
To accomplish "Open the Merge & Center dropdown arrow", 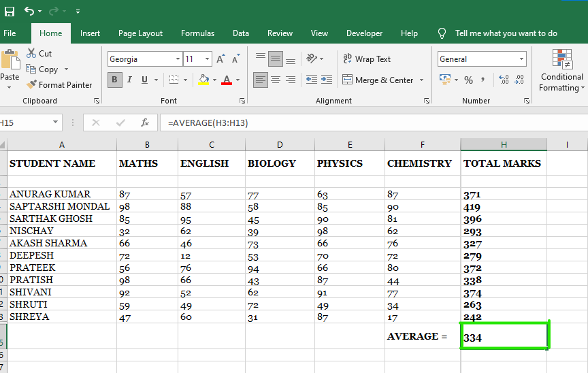I will click(x=421, y=80).
